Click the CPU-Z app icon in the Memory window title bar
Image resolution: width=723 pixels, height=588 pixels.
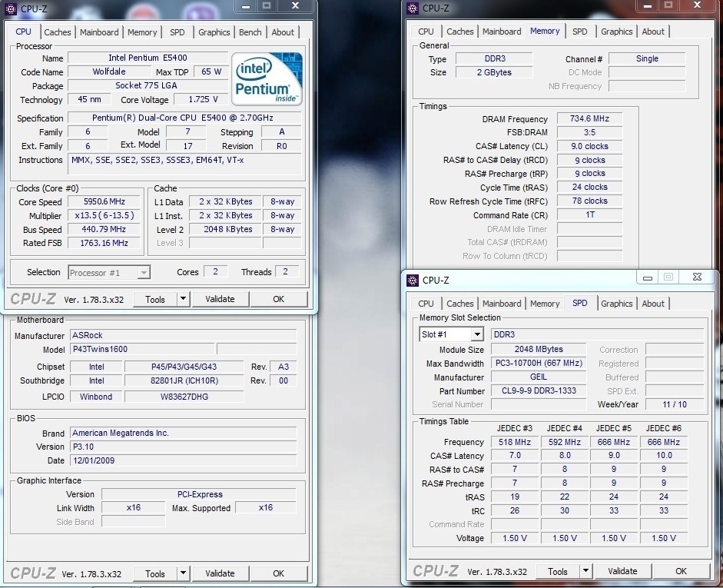click(413, 8)
